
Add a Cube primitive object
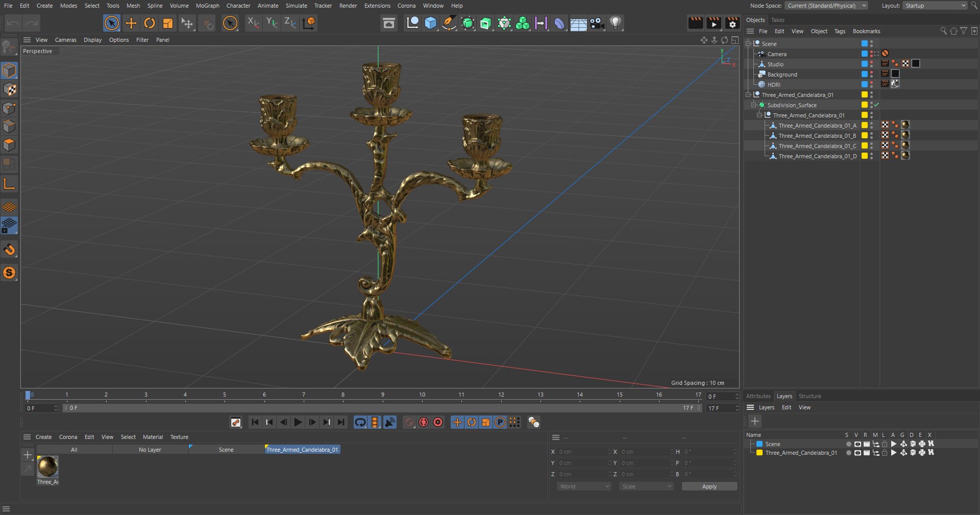[x=431, y=23]
